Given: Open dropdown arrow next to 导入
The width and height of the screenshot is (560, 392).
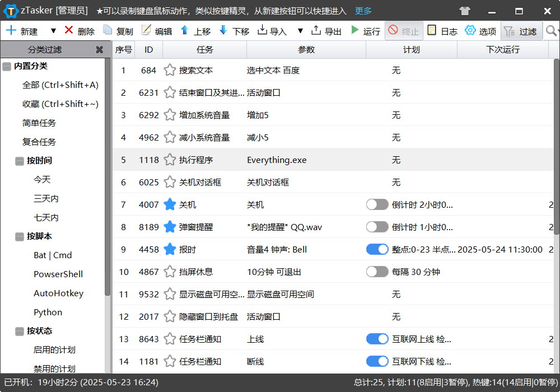Looking at the screenshot, I should [300, 31].
